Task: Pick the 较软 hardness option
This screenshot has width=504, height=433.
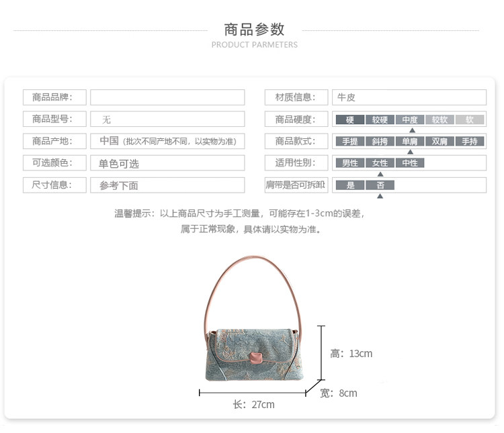Action: (439, 119)
